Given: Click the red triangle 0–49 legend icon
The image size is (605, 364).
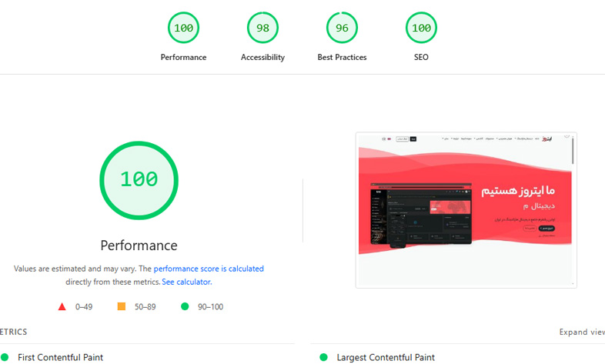Looking at the screenshot, I should point(62,306).
